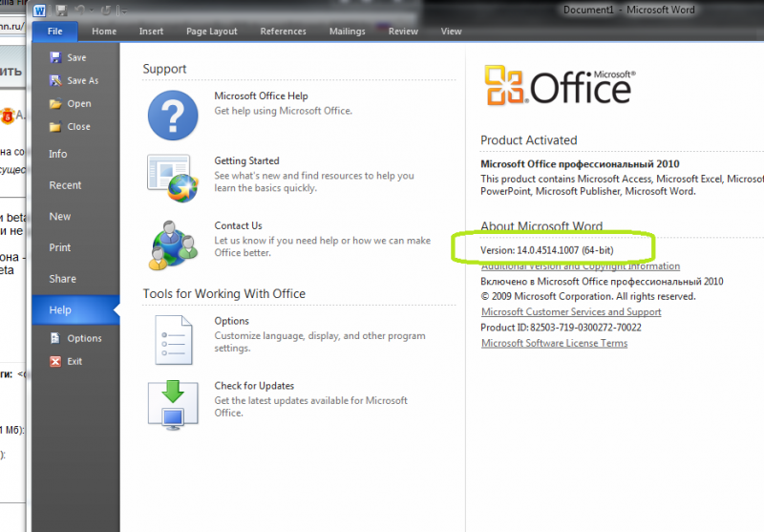This screenshot has height=532, width=764.
Task: Open Microsoft Software License Terms link
Action: click(555, 343)
